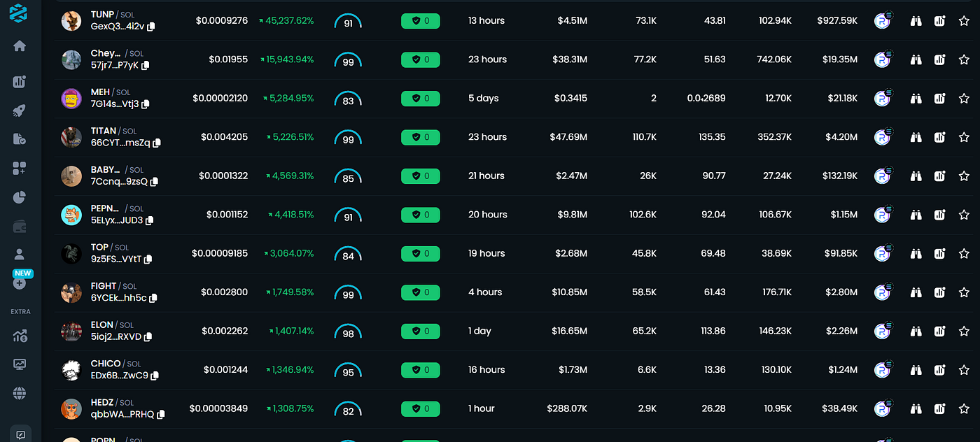Open the TUNP / SOL pair link
The height and width of the screenshot is (442, 980).
point(113,15)
